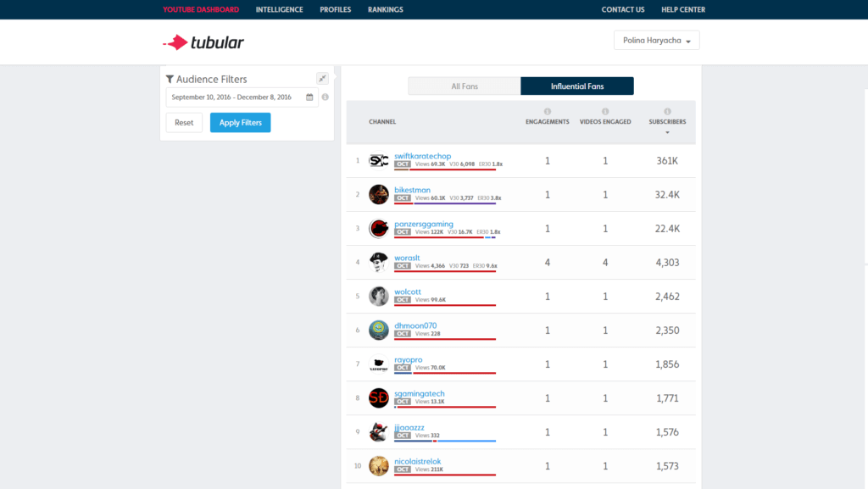Open sgamingatech channel link
Screen dimensions: 868x489
coord(419,393)
